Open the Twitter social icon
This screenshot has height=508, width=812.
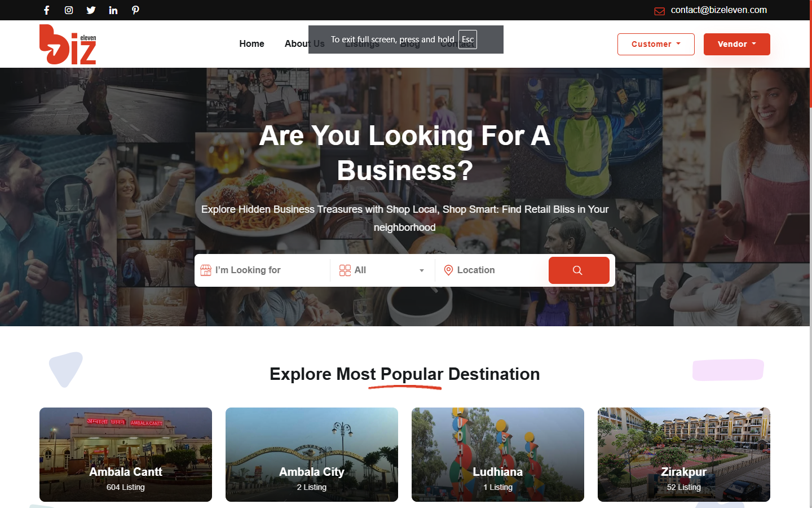(x=91, y=10)
